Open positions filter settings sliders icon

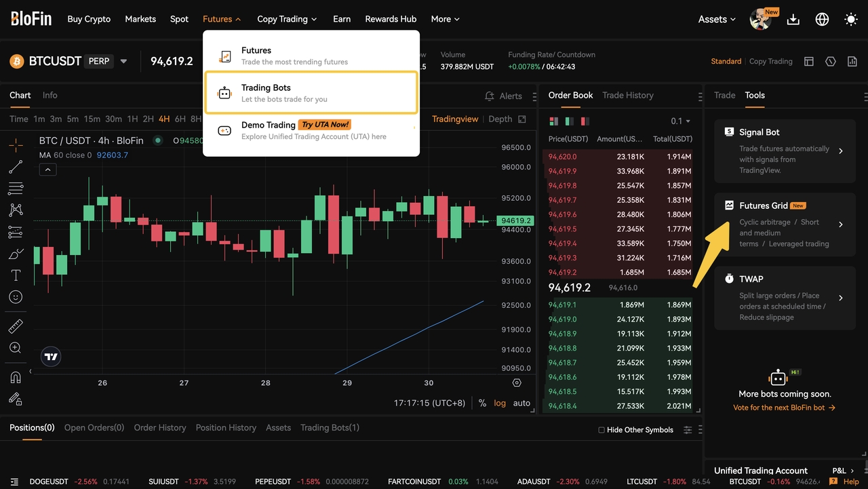coord(688,430)
